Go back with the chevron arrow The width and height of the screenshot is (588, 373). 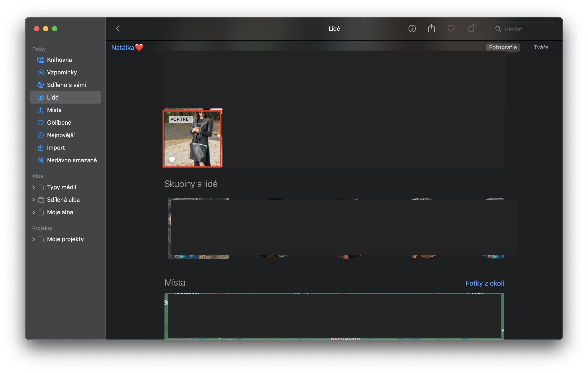tap(118, 28)
